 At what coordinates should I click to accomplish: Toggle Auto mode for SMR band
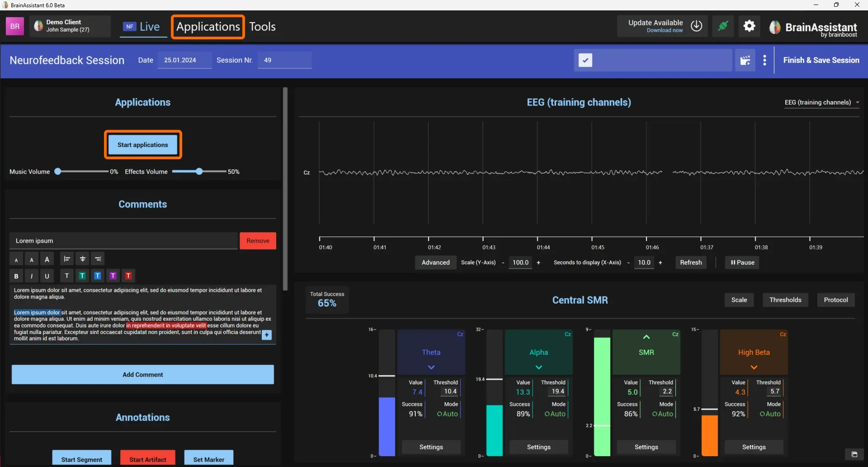click(x=662, y=414)
